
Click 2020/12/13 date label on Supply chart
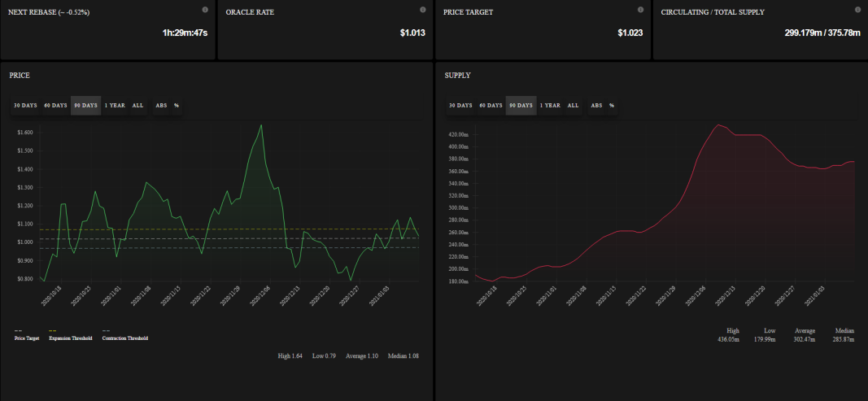[x=727, y=296]
